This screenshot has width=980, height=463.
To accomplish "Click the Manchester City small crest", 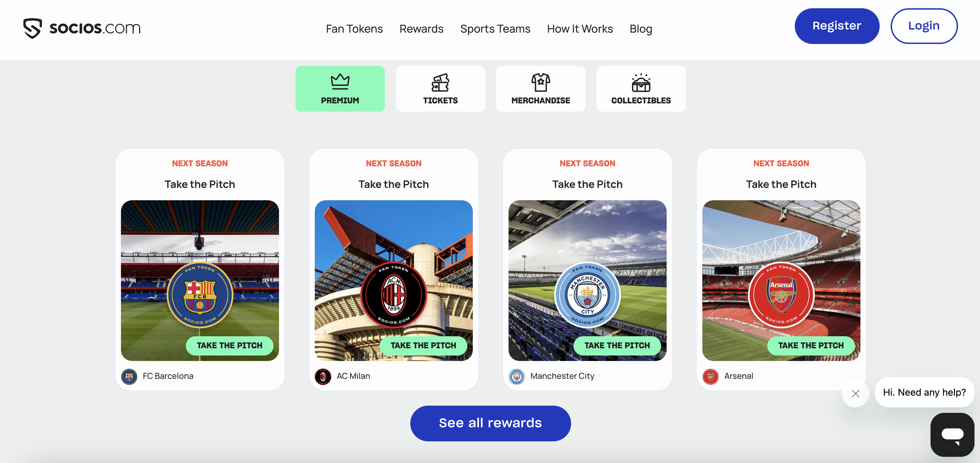I will (516, 376).
